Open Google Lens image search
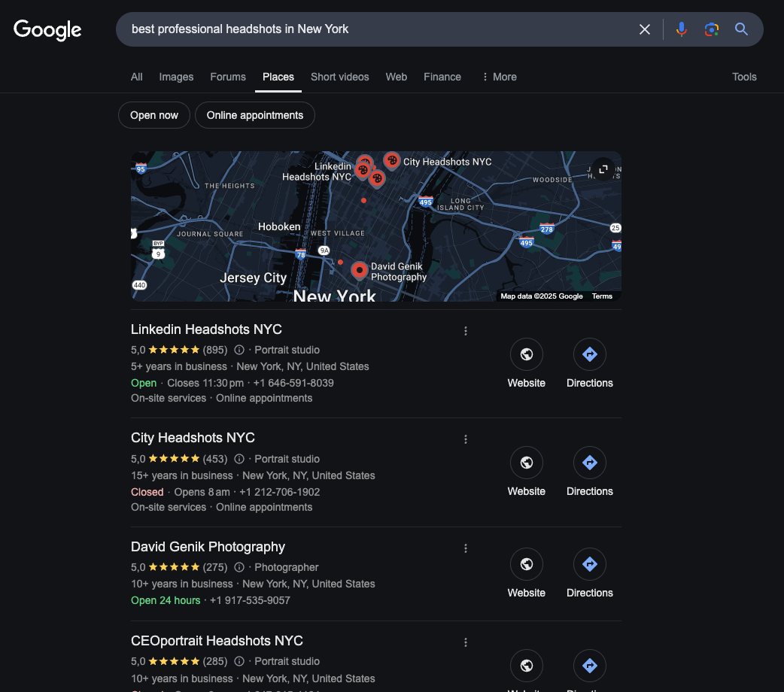This screenshot has height=692, width=784. coord(711,29)
